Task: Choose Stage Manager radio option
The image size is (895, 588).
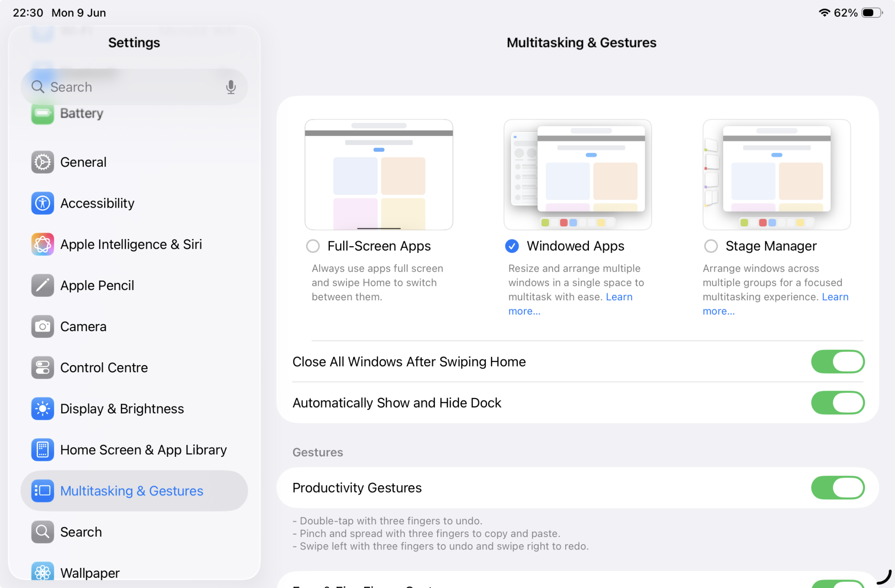Action: [711, 246]
